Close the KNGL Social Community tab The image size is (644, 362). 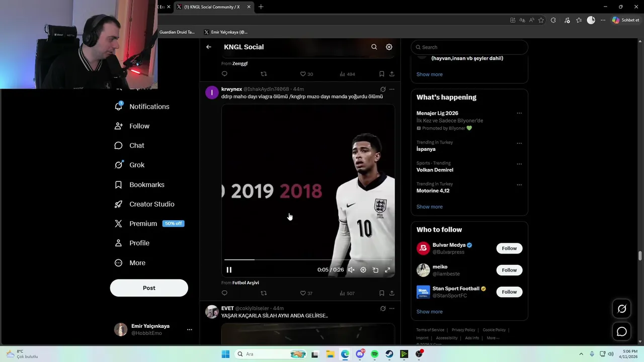point(249,7)
